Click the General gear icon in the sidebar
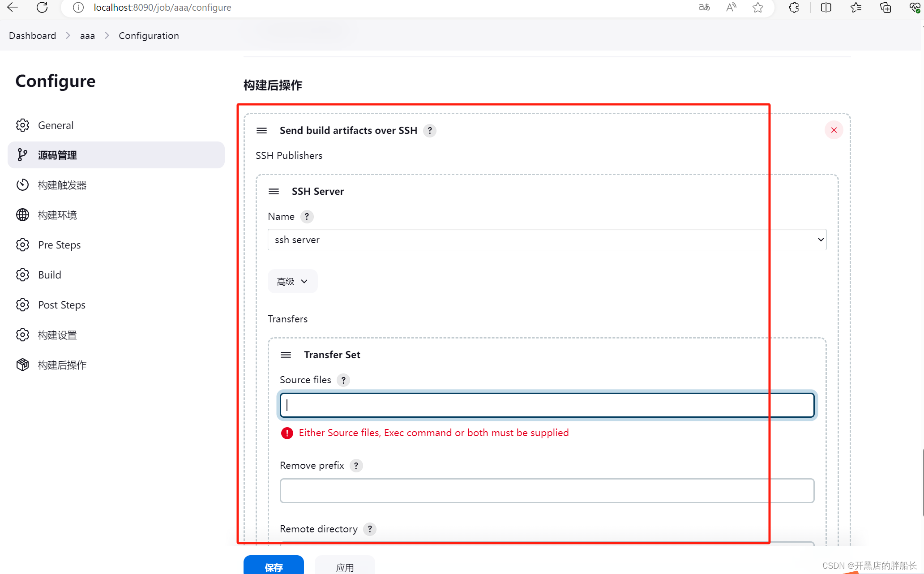Viewport: 924px width, 574px height. [22, 125]
